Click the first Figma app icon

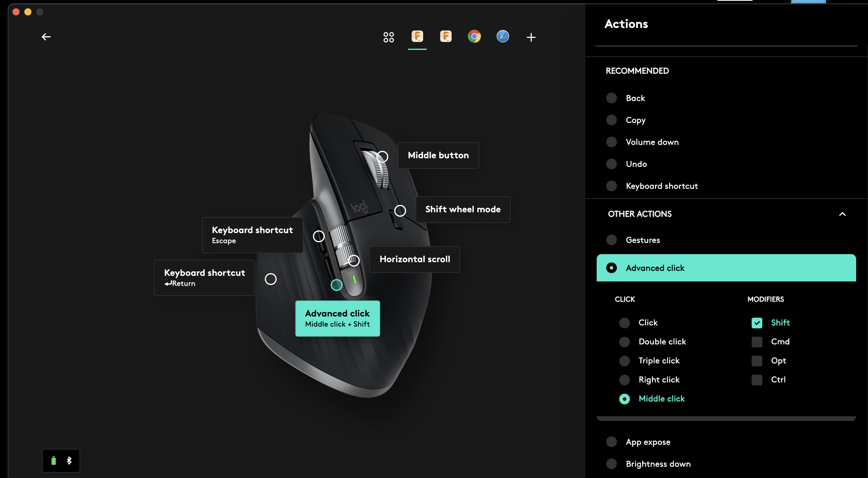(x=417, y=37)
